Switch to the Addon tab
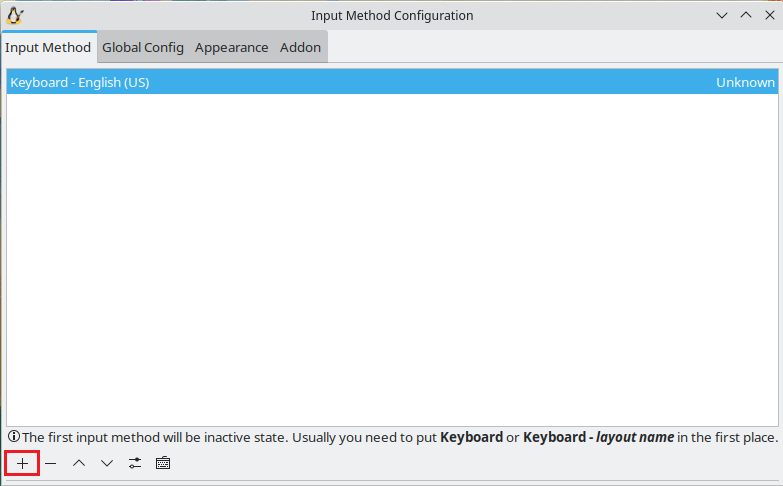783x486 pixels. click(300, 47)
